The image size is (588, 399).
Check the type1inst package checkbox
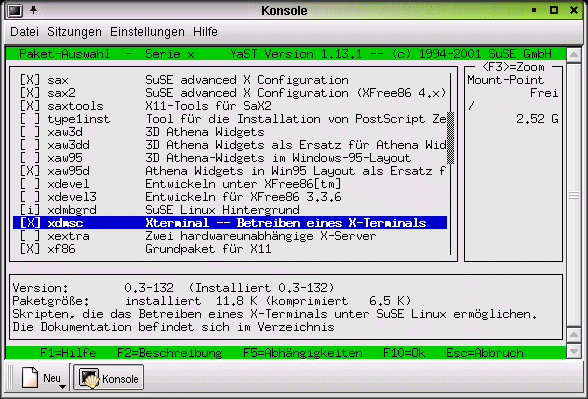(30, 119)
